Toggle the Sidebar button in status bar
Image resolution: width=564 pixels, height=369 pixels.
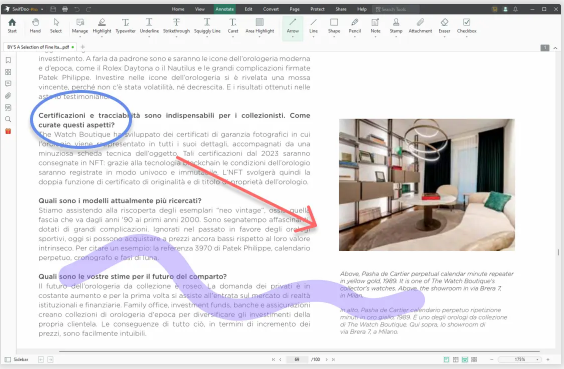17,359
